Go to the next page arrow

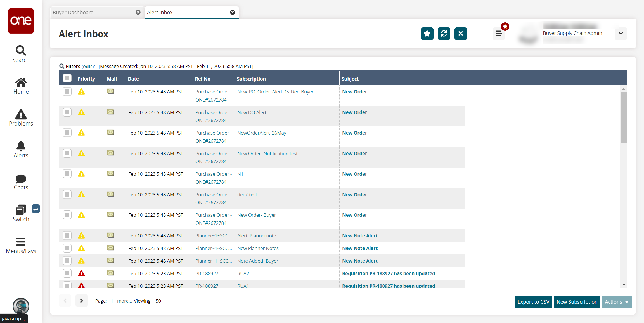pyautogui.click(x=82, y=301)
